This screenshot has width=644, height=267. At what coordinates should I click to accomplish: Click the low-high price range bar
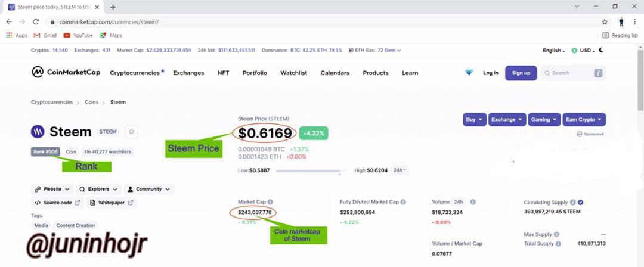tap(312, 170)
